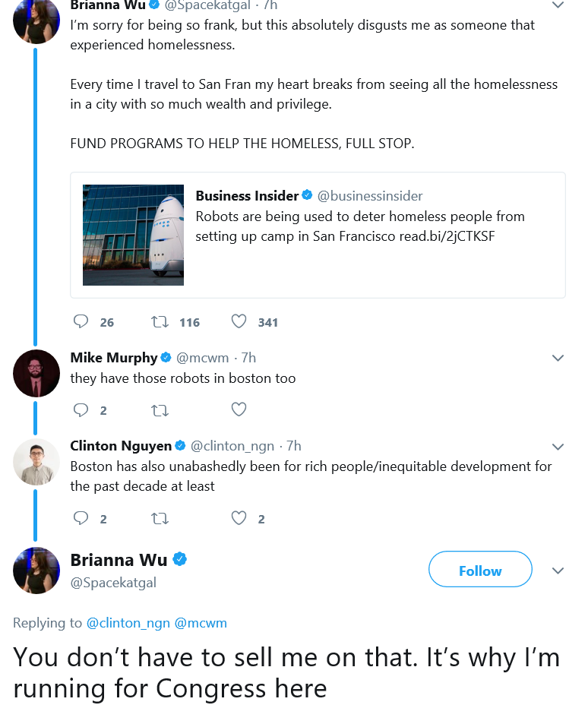View the security robot image thumbnail

133,235
